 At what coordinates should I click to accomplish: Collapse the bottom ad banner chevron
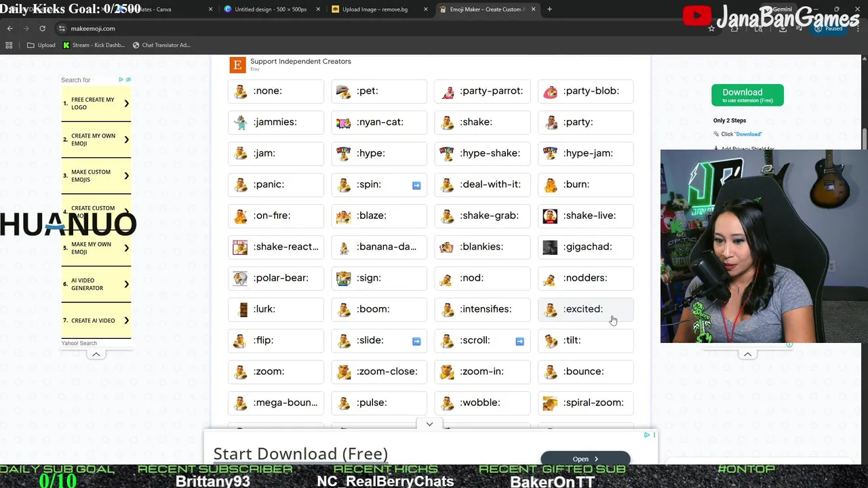(x=429, y=424)
